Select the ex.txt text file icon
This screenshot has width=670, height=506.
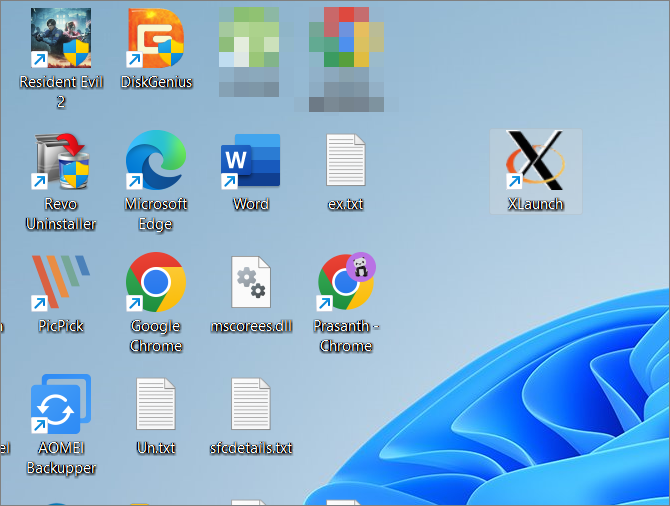[x=346, y=160]
